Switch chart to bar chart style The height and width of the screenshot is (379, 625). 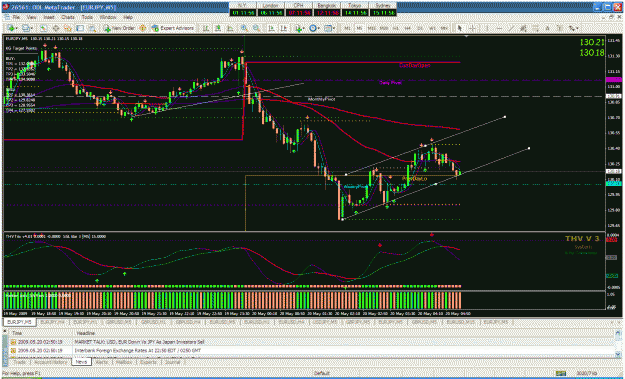(206, 28)
